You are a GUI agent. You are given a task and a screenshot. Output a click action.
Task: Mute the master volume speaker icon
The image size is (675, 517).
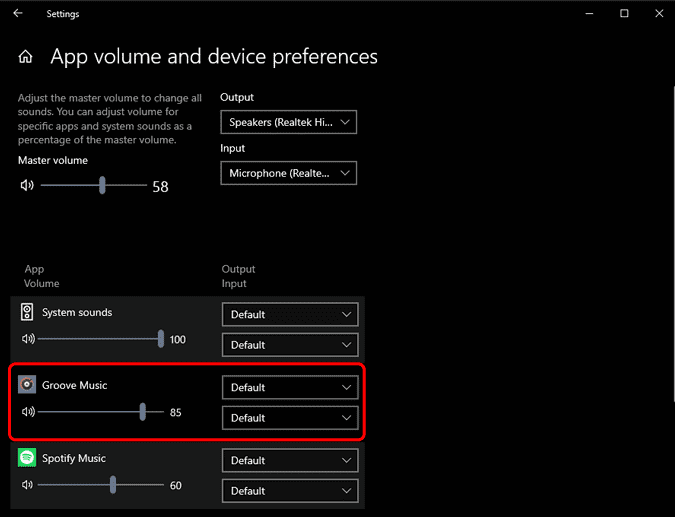tap(27, 185)
